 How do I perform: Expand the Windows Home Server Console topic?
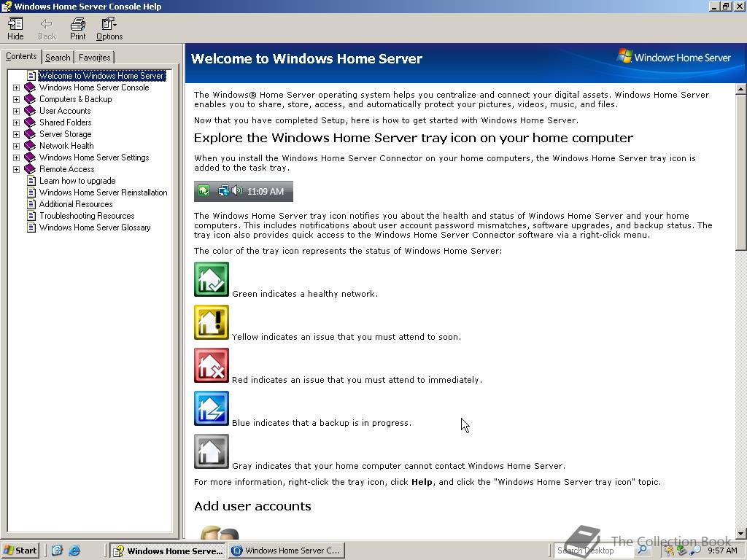click(16, 87)
